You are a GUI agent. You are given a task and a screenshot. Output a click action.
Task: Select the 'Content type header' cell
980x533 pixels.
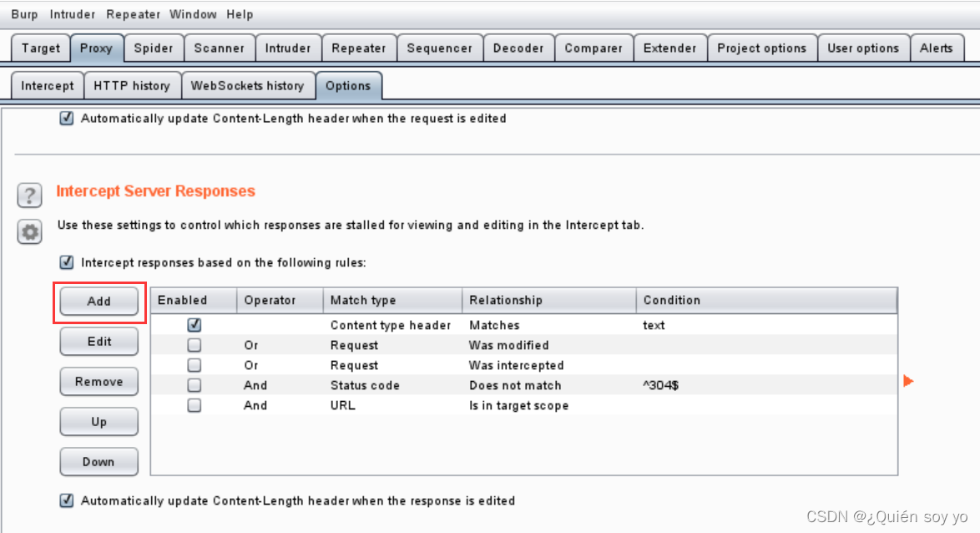tap(391, 325)
